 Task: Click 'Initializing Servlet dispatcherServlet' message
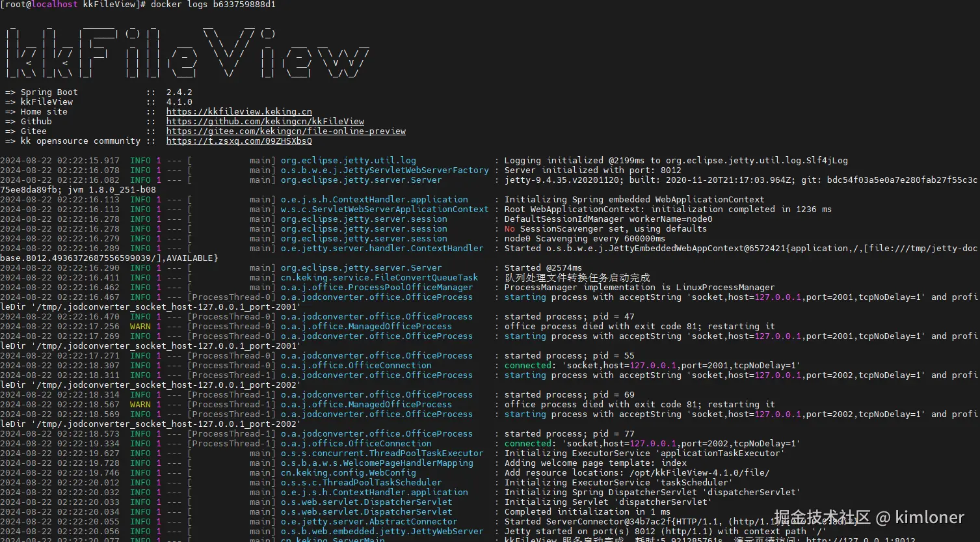[x=609, y=502]
